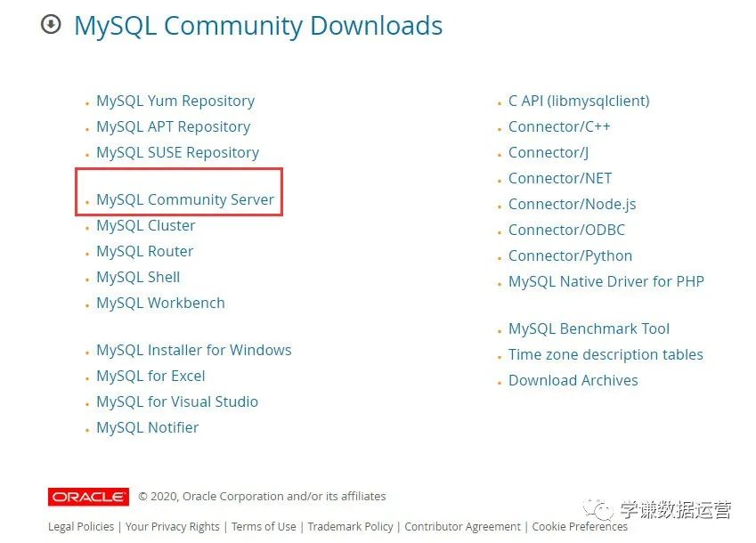Click the download circle icon beside the title
This screenshot has height=543, width=756.
(51, 24)
